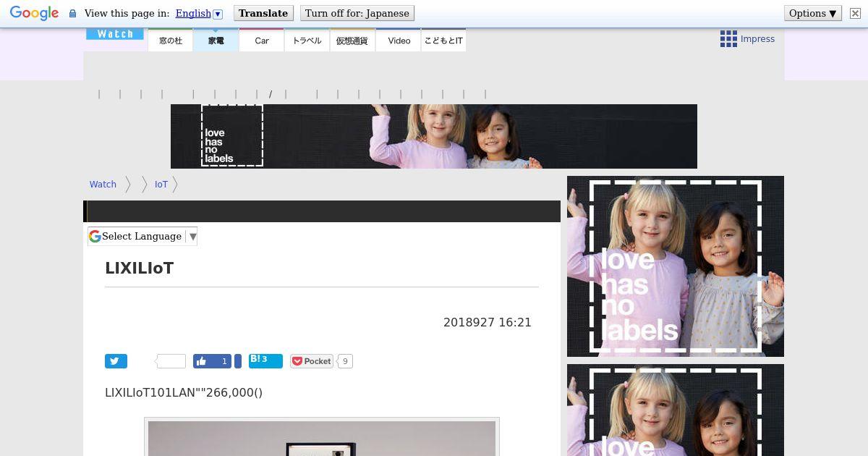Save article to Pocket
Viewport: 868px width, 456px height.
coord(311,361)
